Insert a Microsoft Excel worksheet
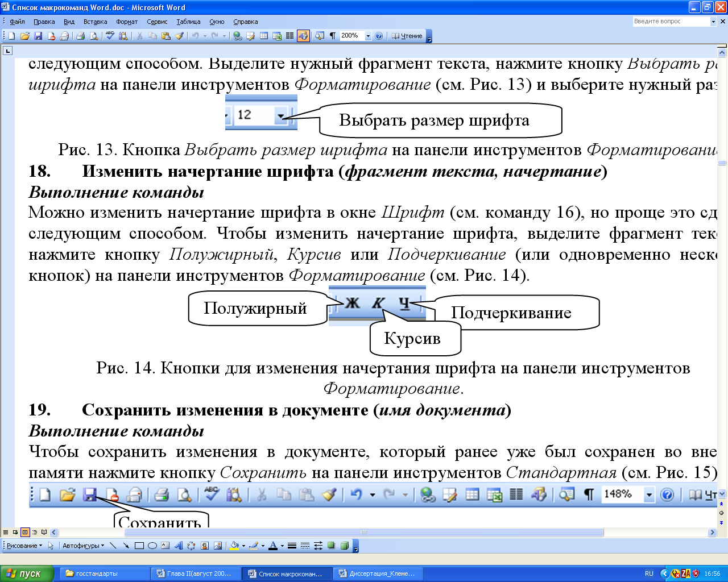 277,36
